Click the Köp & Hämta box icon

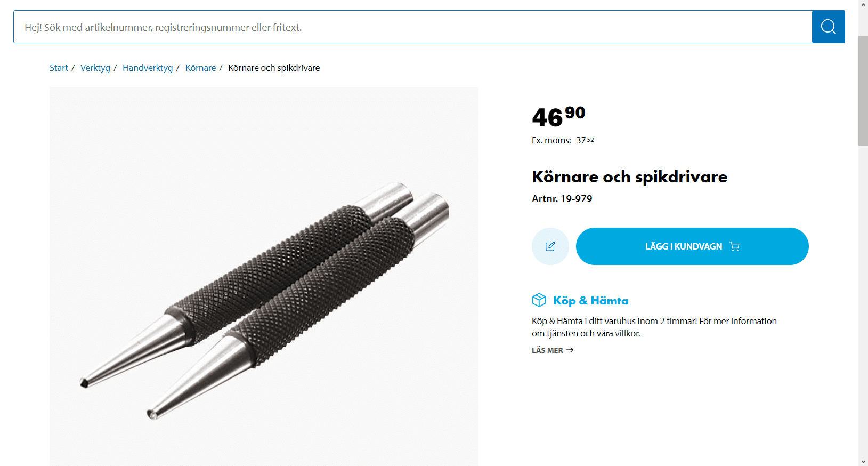tap(539, 300)
